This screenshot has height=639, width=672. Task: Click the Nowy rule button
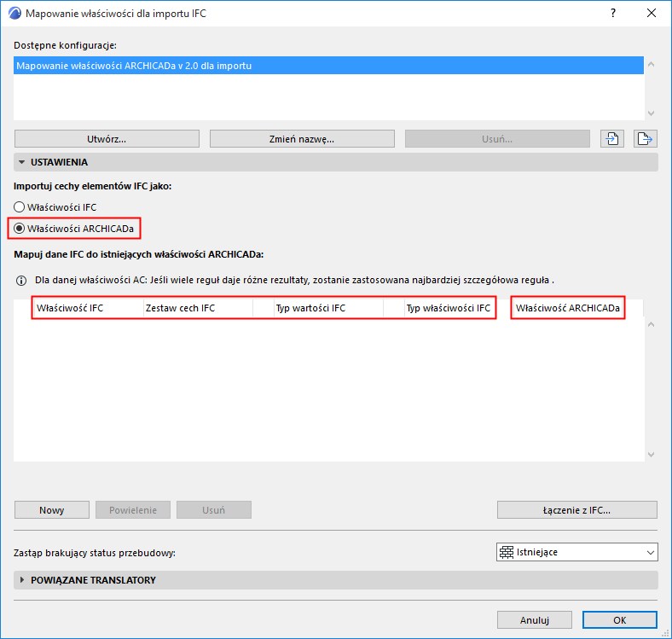click(x=52, y=510)
